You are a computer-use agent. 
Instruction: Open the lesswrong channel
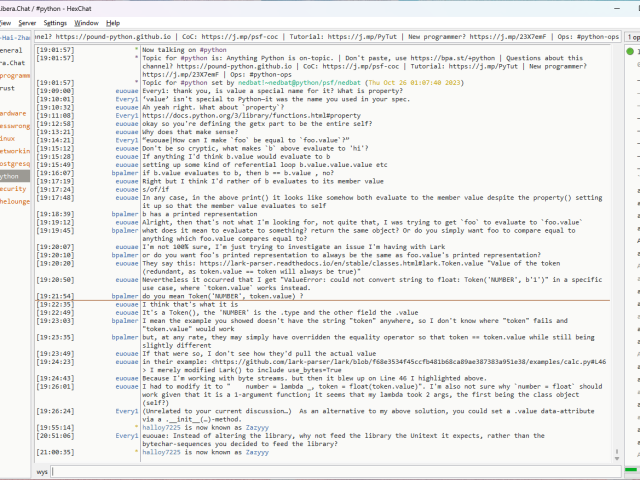click(15, 126)
